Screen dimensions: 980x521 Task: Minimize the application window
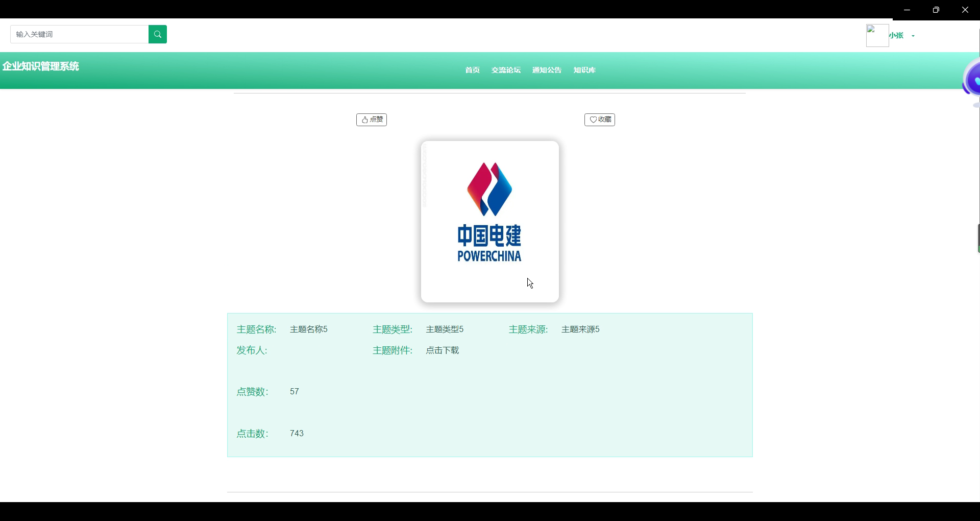coord(907,10)
